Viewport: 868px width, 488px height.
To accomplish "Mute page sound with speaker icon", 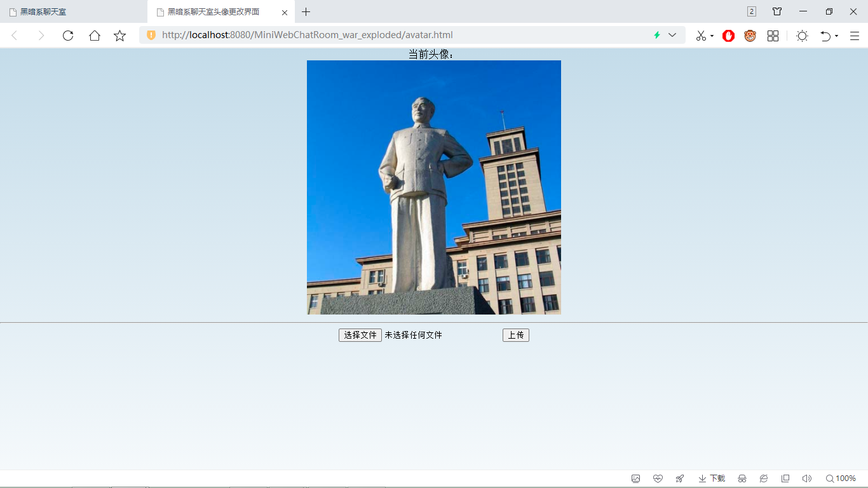I will click(807, 478).
